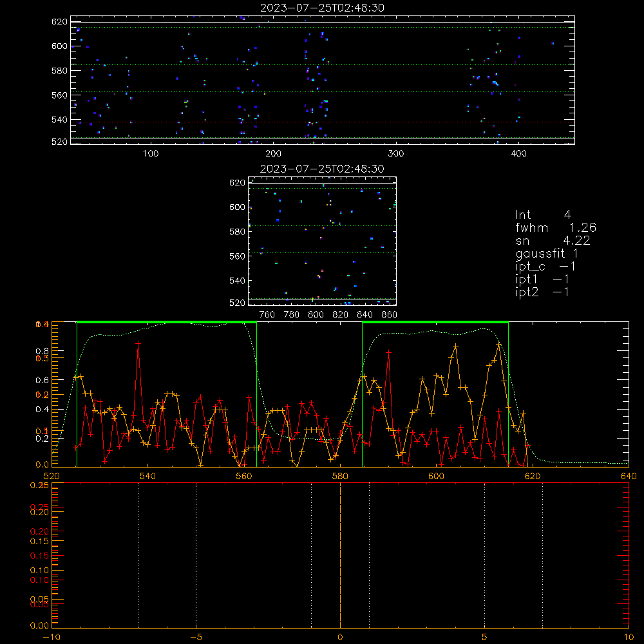Image resolution: width=644 pixels, height=644 pixels.
Task: Click the right thick green region bar in profile plot
Action: pyautogui.click(x=435, y=322)
